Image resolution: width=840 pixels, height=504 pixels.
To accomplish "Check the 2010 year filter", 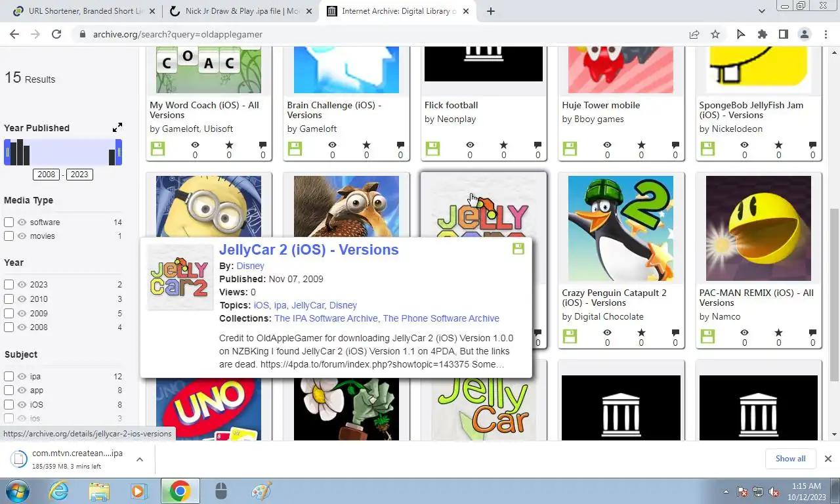I will tap(9, 299).
